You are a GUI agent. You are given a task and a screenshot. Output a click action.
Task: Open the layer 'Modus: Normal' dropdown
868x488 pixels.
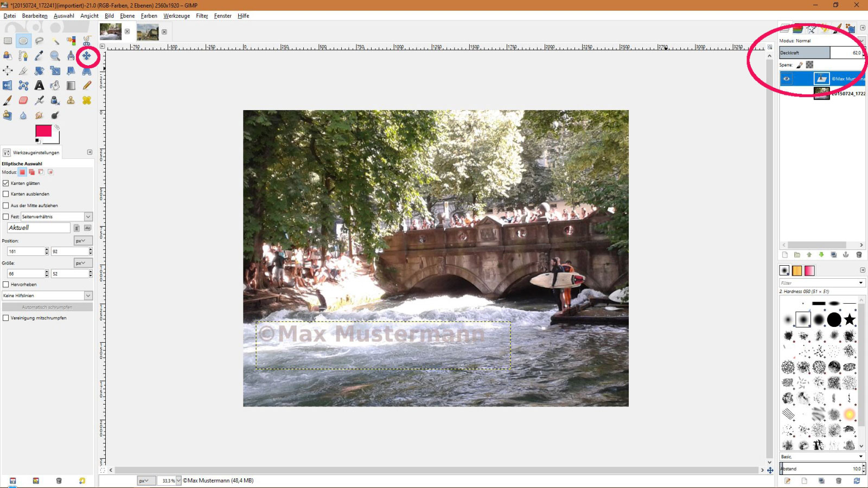point(820,41)
